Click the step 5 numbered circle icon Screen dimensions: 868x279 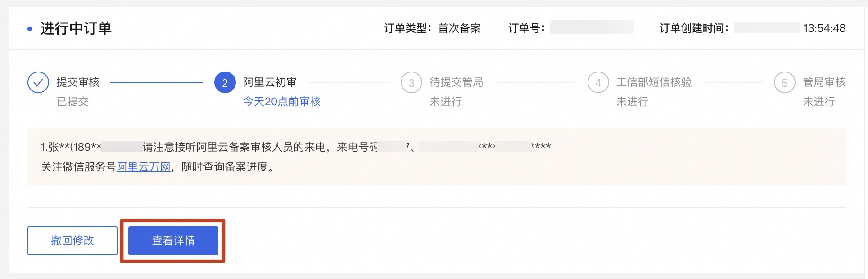click(x=784, y=83)
